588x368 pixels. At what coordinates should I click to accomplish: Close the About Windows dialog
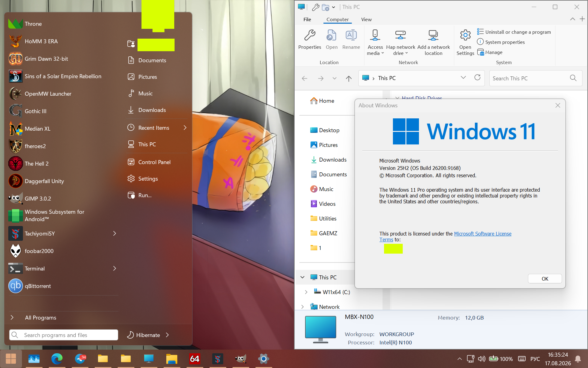(558, 105)
